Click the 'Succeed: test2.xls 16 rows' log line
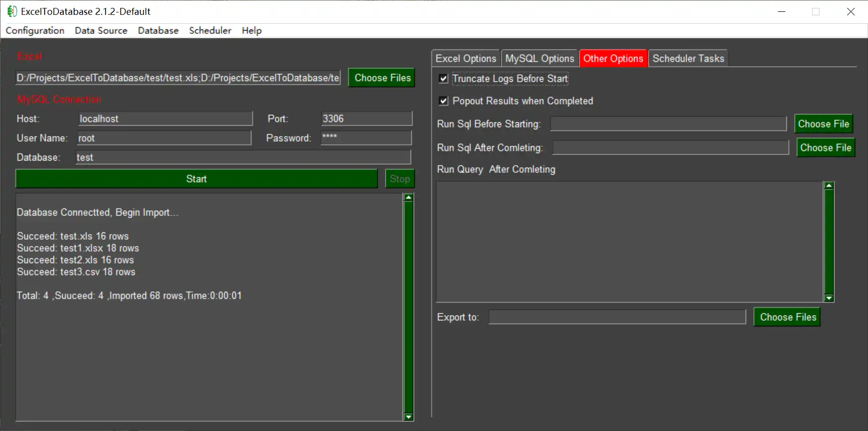Image resolution: width=868 pixels, height=431 pixels. coord(75,260)
